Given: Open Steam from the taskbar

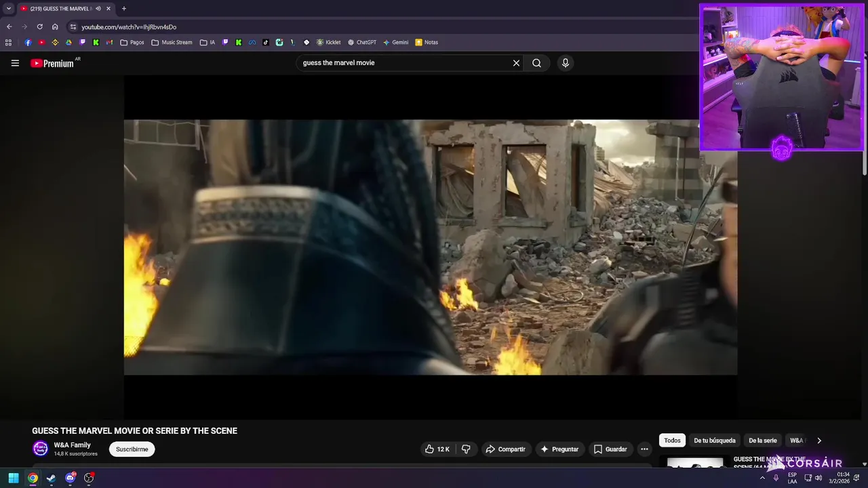Looking at the screenshot, I should (x=51, y=478).
